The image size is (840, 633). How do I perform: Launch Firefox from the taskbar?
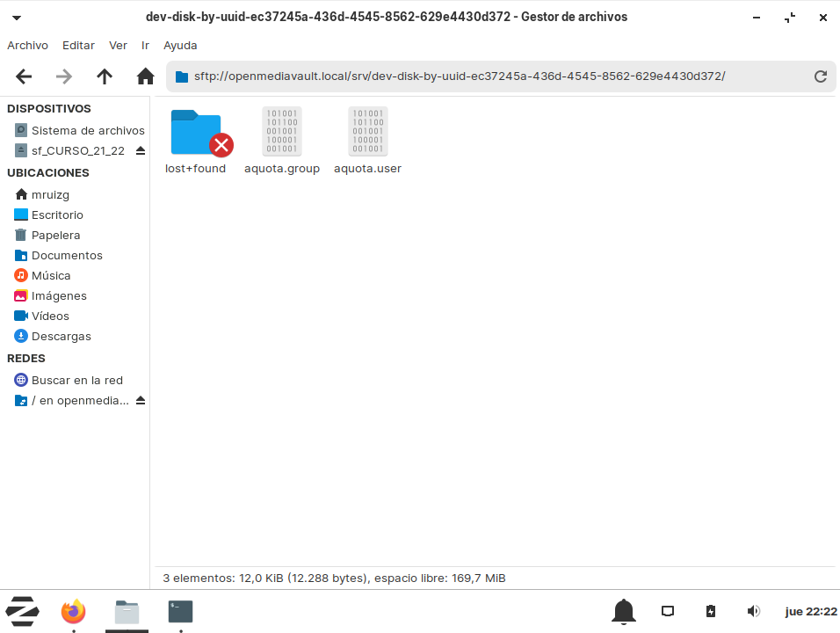click(74, 611)
